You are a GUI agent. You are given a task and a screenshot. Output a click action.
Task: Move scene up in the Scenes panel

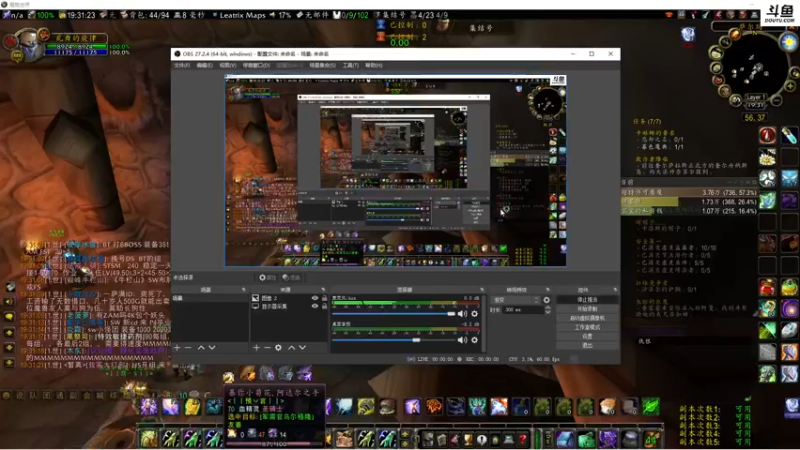(201, 347)
